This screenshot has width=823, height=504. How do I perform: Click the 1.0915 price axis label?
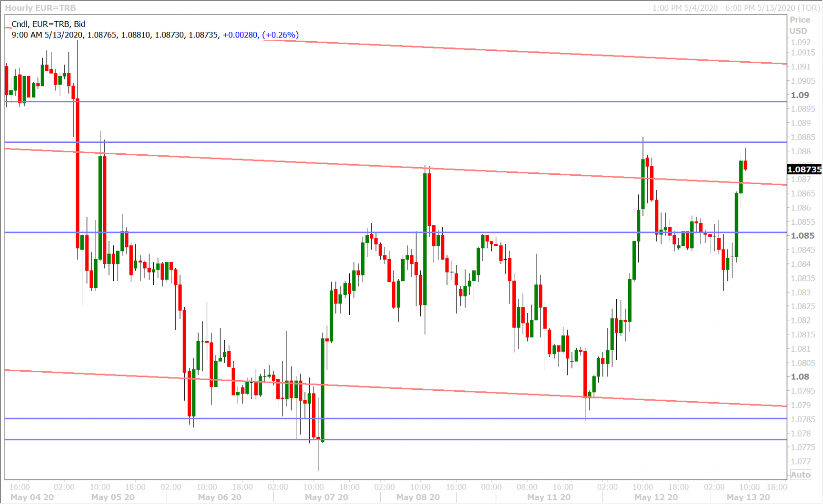(x=802, y=52)
